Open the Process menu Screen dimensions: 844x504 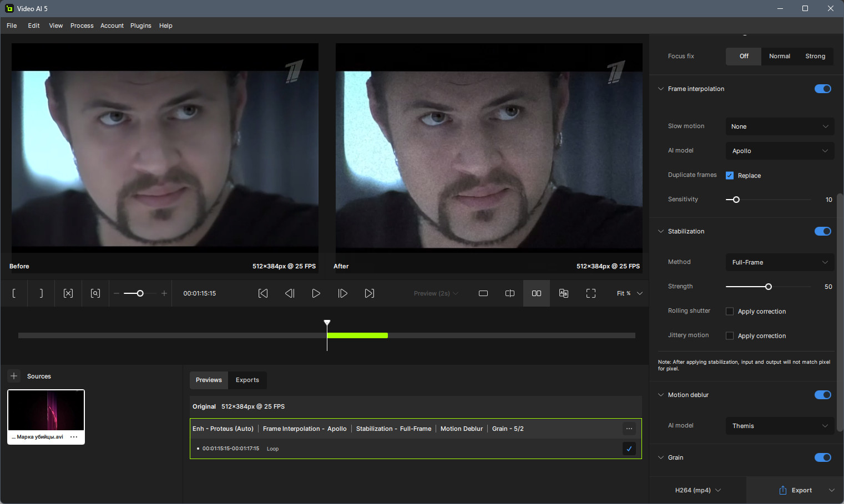click(82, 26)
